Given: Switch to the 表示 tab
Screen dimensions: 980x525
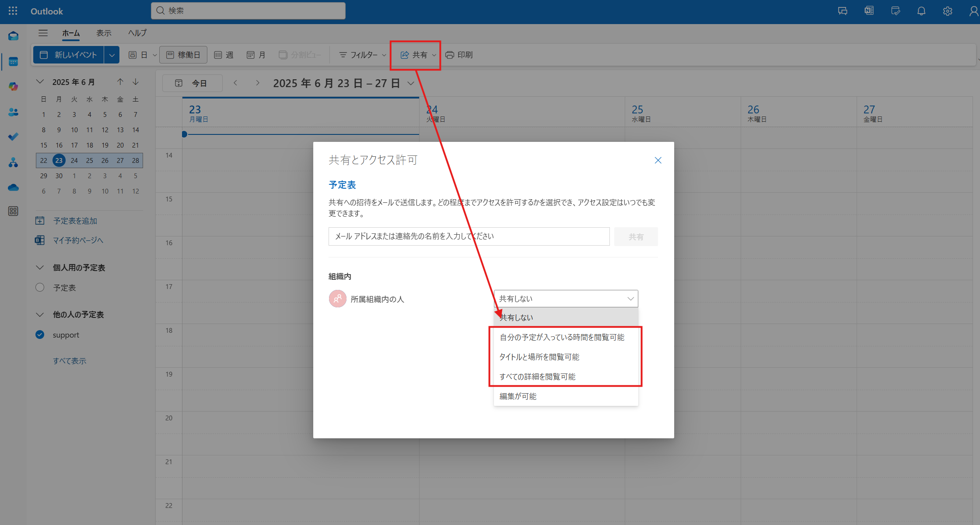Looking at the screenshot, I should 104,33.
